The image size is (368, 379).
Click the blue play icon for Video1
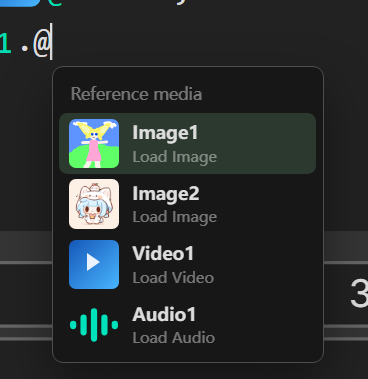pos(94,264)
